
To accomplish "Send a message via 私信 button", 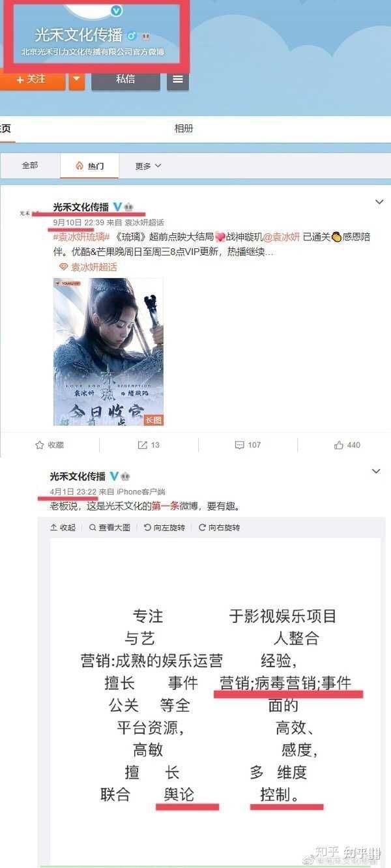I will pos(125,80).
